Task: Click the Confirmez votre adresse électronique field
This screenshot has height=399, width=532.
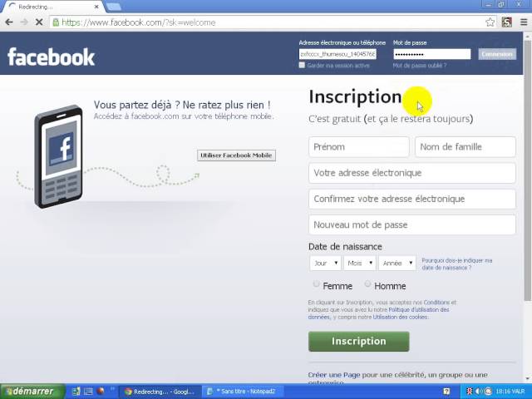Action: (x=412, y=199)
